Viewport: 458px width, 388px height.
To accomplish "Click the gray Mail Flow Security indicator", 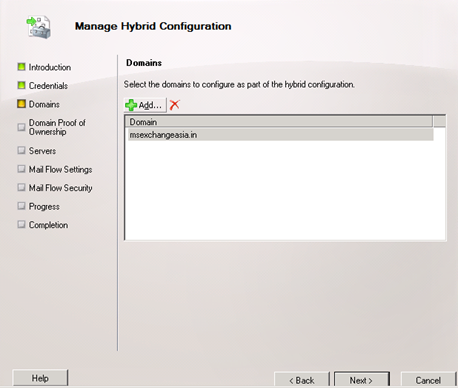I will click(21, 187).
